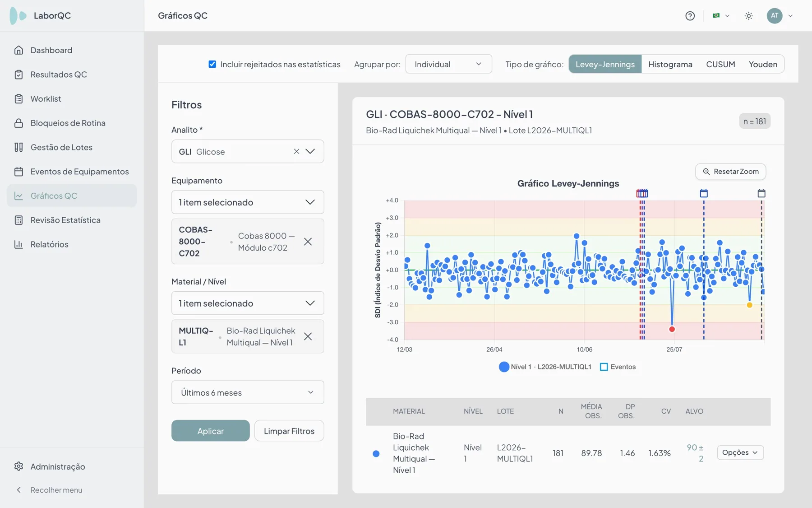This screenshot has width=812, height=508.
Task: Click the red outlier point on chart
Action: (672, 329)
